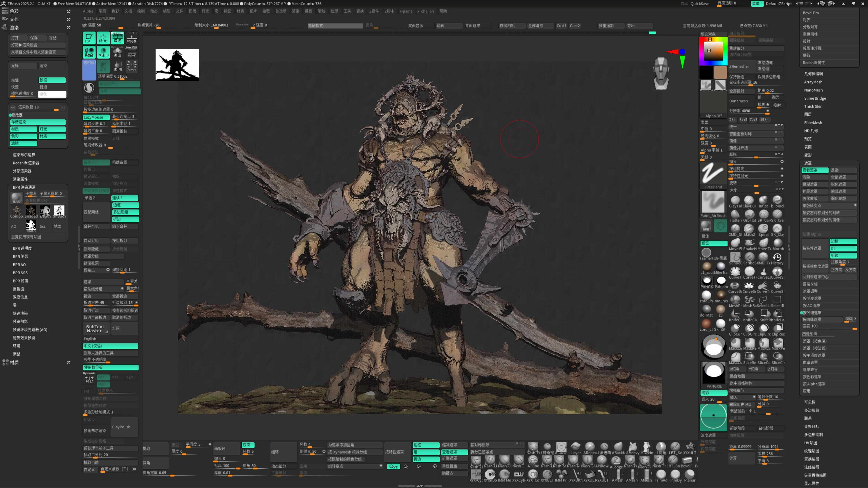Expand the UV 贴图 subpalette

click(810, 443)
